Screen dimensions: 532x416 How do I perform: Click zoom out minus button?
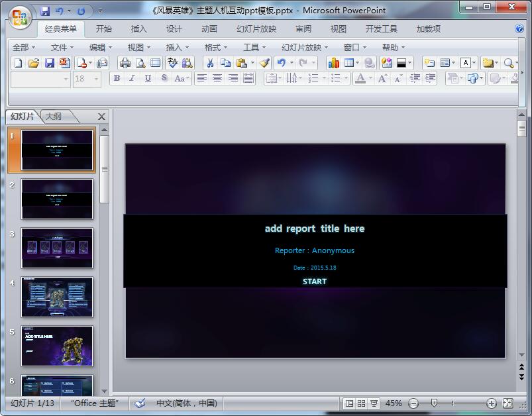pyautogui.click(x=413, y=403)
